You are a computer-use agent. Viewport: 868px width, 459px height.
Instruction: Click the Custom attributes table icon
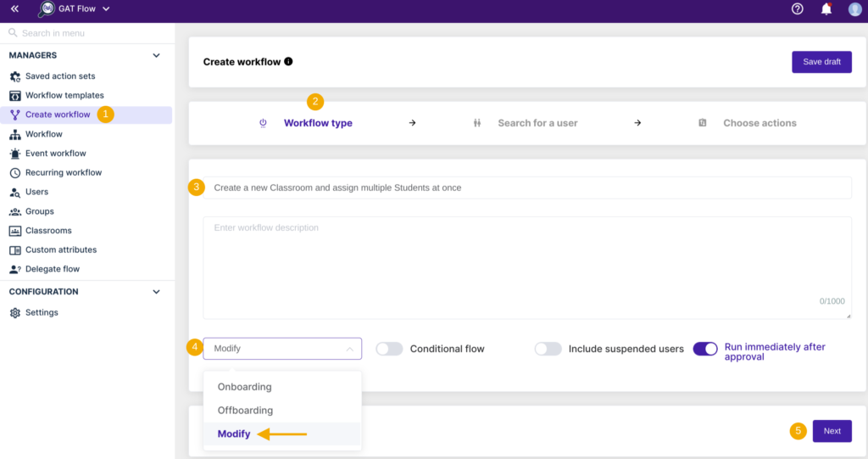(15, 250)
